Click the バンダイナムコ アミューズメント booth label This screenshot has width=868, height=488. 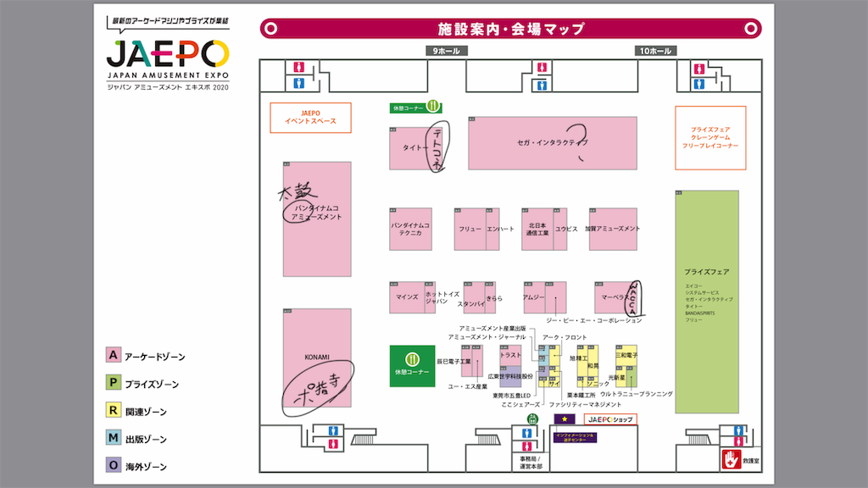point(316,213)
